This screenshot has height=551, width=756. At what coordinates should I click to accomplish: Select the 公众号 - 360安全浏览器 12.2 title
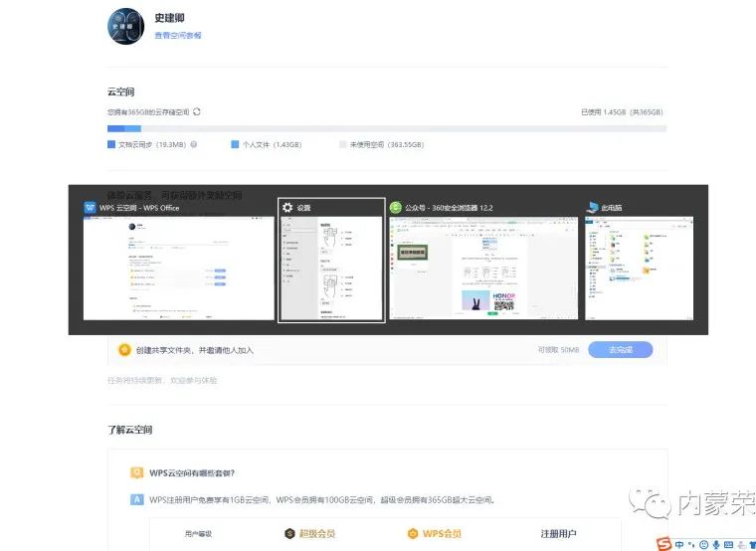(449, 208)
